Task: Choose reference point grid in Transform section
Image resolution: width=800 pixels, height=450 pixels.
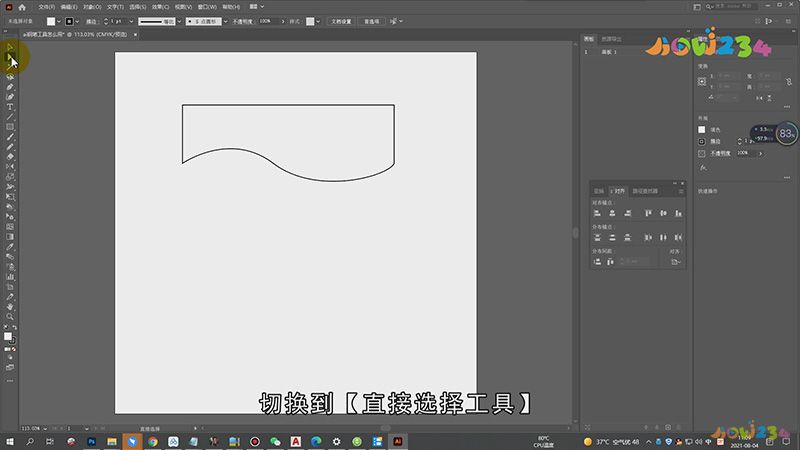Action: (x=702, y=82)
